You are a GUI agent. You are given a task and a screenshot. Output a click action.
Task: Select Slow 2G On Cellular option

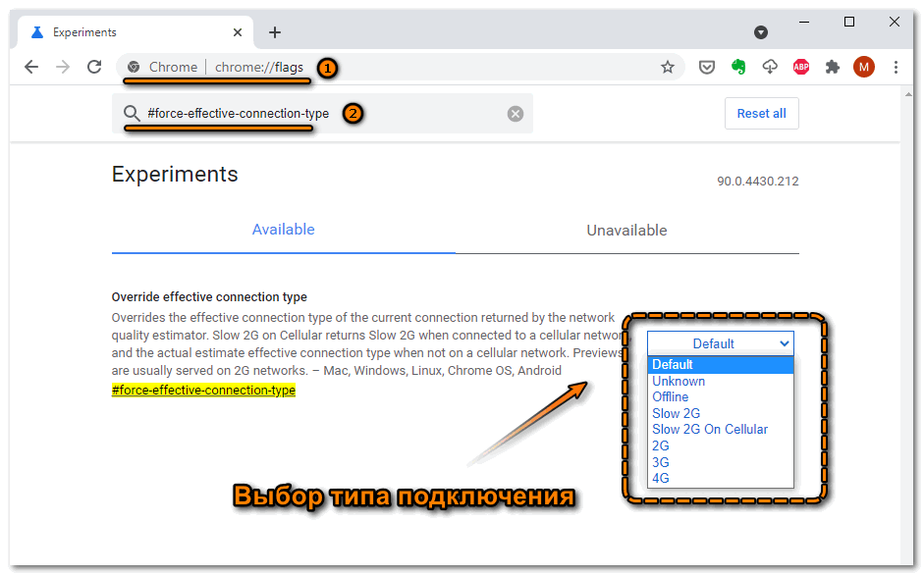click(709, 430)
